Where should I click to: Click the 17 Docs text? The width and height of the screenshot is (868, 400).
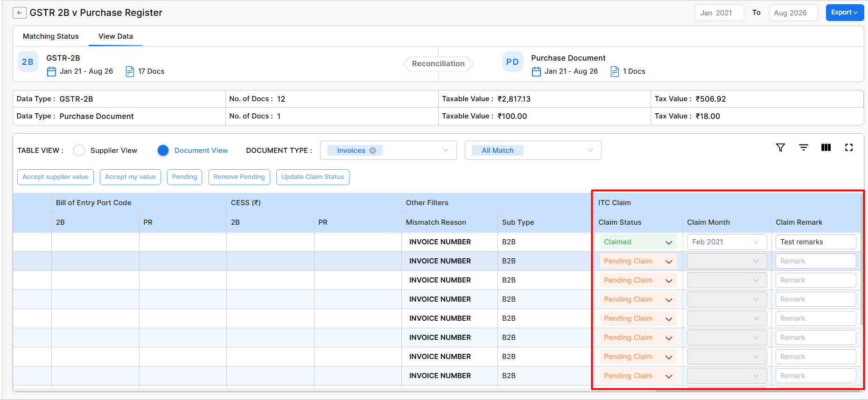[x=151, y=71]
